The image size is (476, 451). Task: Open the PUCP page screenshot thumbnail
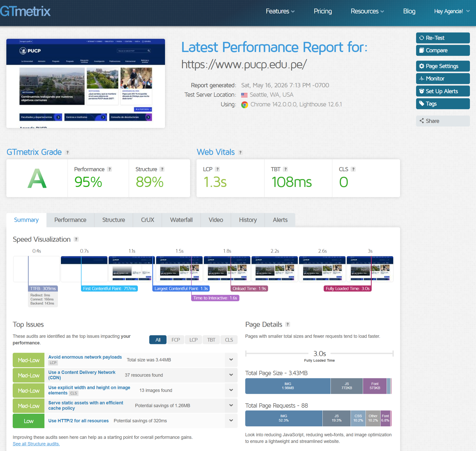coord(86,83)
